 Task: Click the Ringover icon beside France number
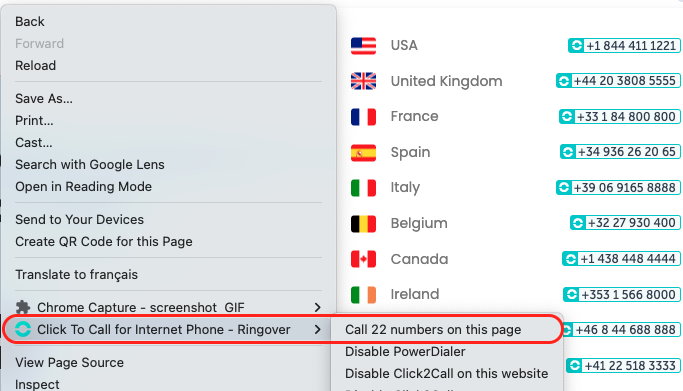567,117
